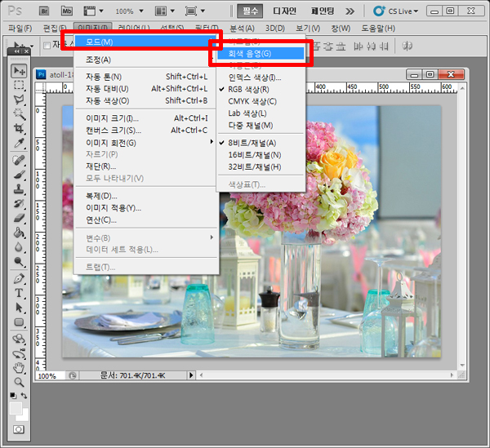Image resolution: width=490 pixels, height=448 pixels.
Task: Launch Adobe Bridge from the Br icon
Action: click(45, 11)
